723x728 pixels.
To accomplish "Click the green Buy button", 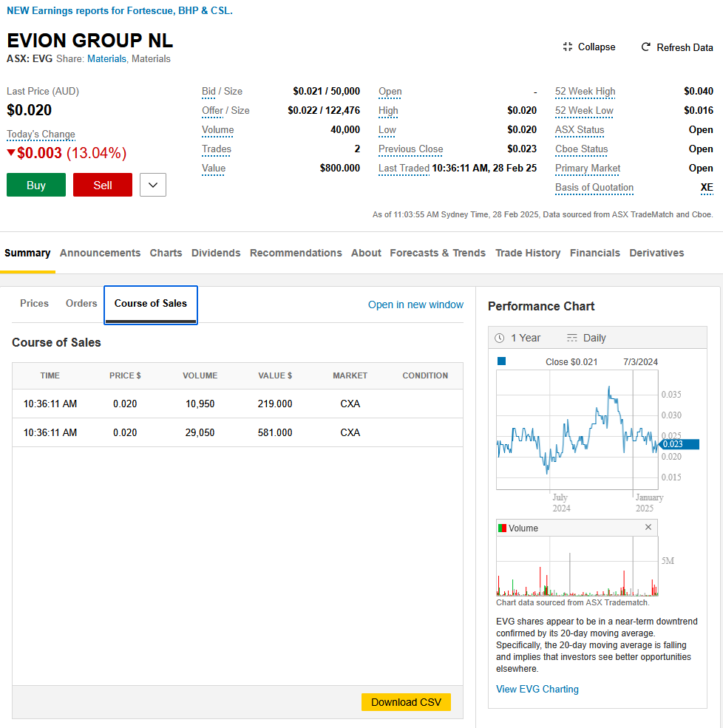I will pos(36,185).
